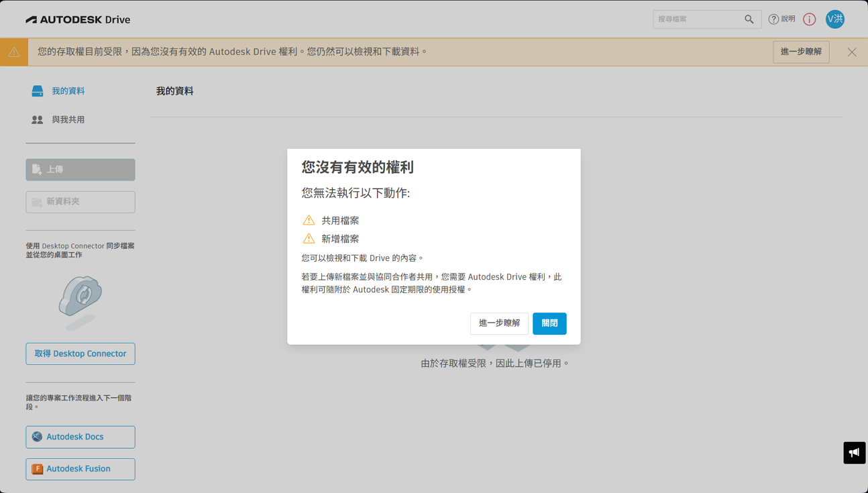868x493 pixels.
Task: Open the user profile avatar
Action: pyautogui.click(x=834, y=19)
